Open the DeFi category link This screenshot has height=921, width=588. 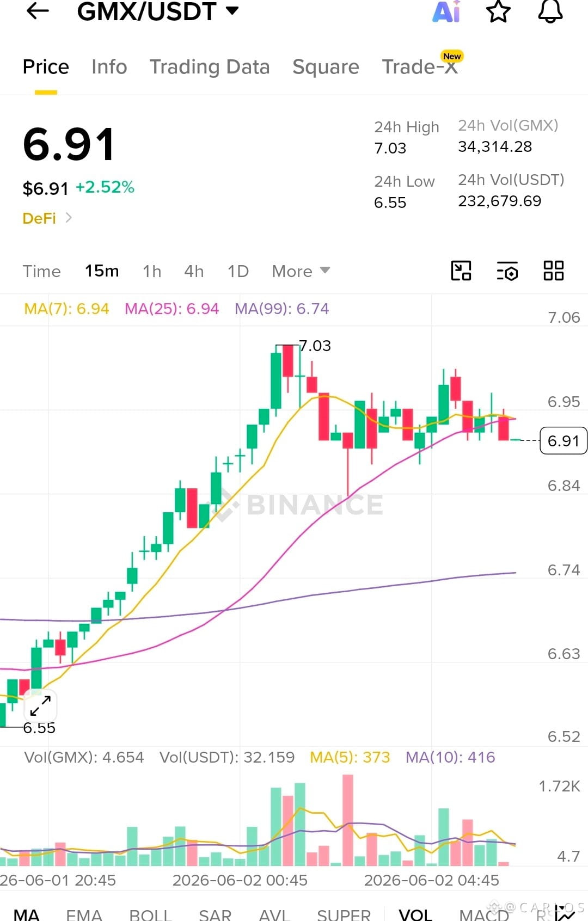tap(47, 218)
